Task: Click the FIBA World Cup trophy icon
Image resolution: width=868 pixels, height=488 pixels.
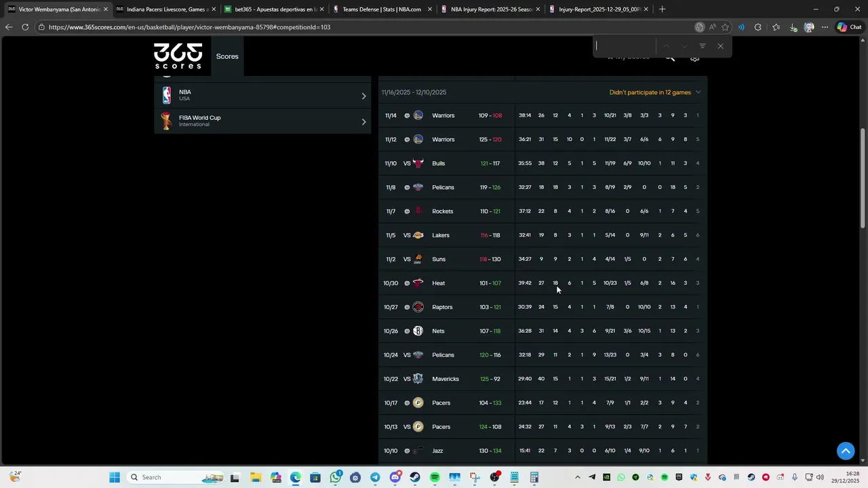Action: 167,121
